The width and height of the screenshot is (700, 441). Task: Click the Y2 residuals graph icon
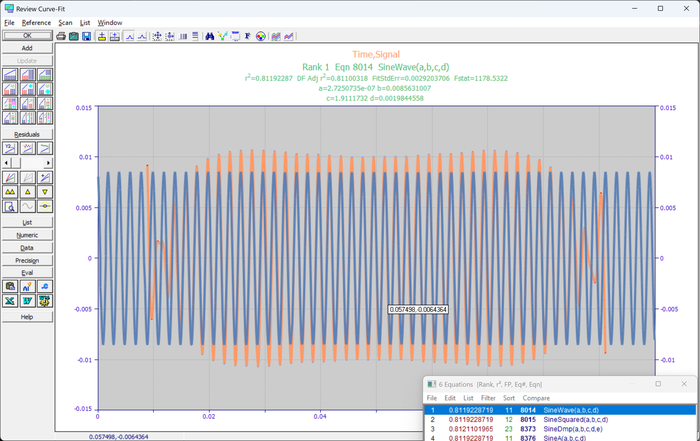click(10, 148)
